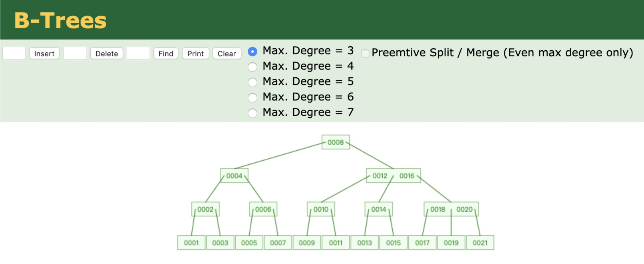The image size is (644, 264).
Task: Click the Find button
Action: (x=166, y=53)
